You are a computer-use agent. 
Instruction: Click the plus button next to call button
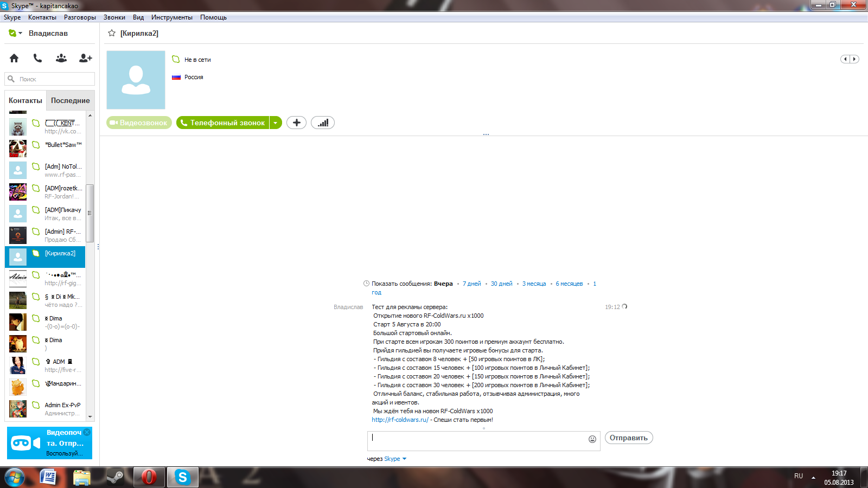click(x=296, y=123)
